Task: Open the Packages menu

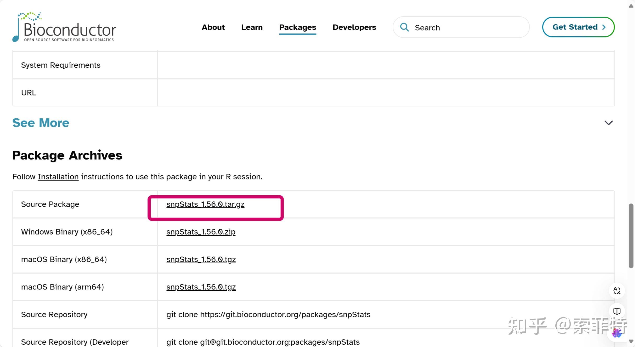Action: pyautogui.click(x=297, y=27)
